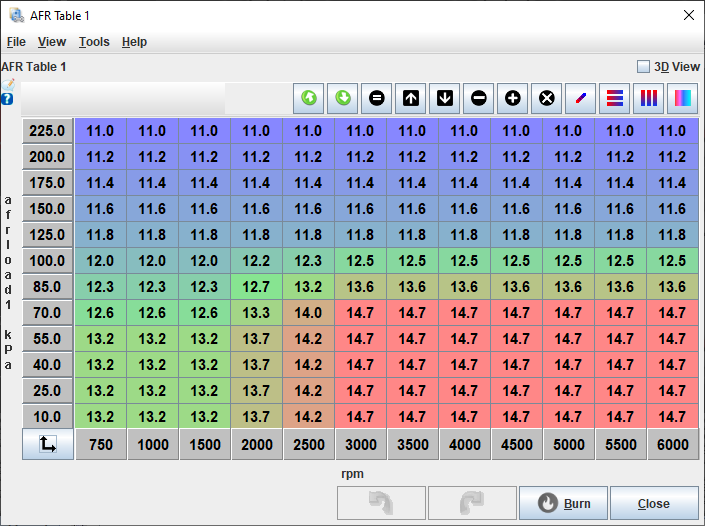Image resolution: width=705 pixels, height=526 pixels.
Task: Click the minus (subtract) toolbar icon
Action: coord(479,98)
